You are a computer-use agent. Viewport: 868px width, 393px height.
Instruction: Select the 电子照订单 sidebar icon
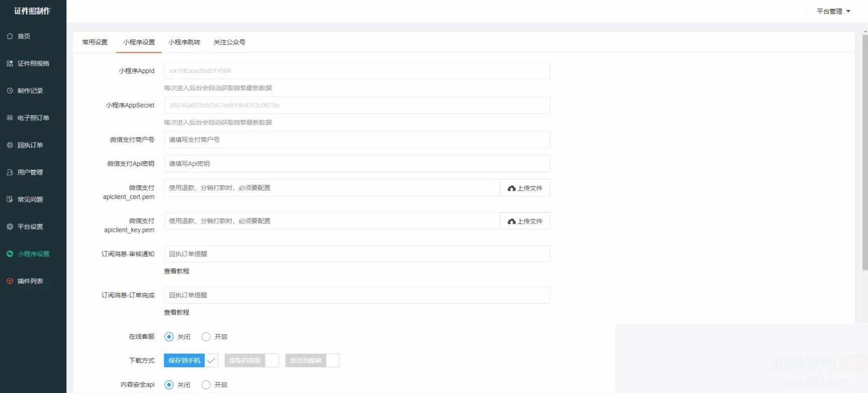[x=10, y=118]
